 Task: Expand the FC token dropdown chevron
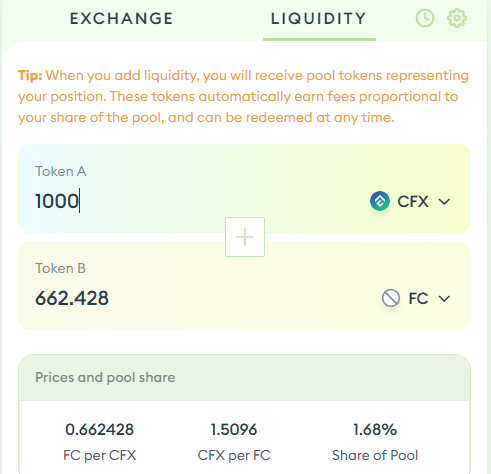click(444, 298)
